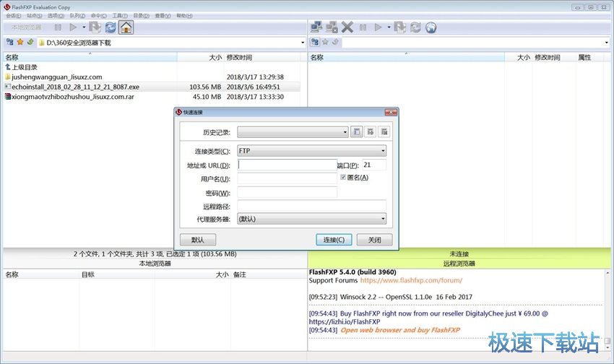Click the 默认 button in dialog

(198, 240)
